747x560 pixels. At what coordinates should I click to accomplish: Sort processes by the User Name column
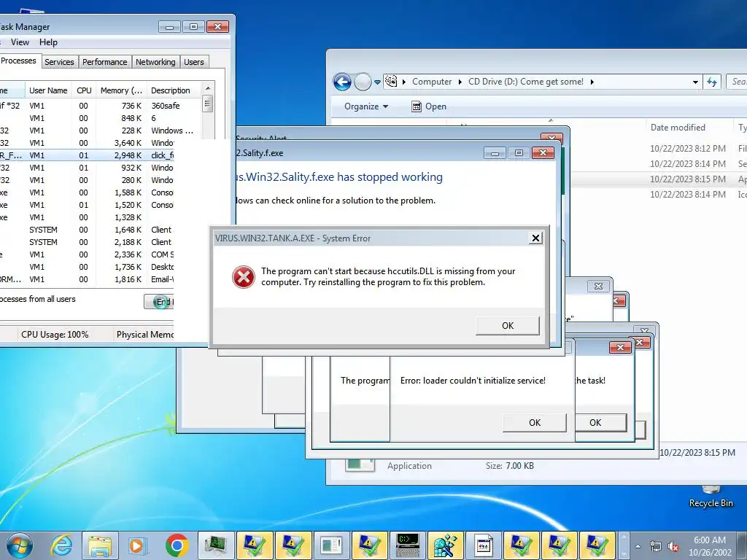(x=48, y=90)
